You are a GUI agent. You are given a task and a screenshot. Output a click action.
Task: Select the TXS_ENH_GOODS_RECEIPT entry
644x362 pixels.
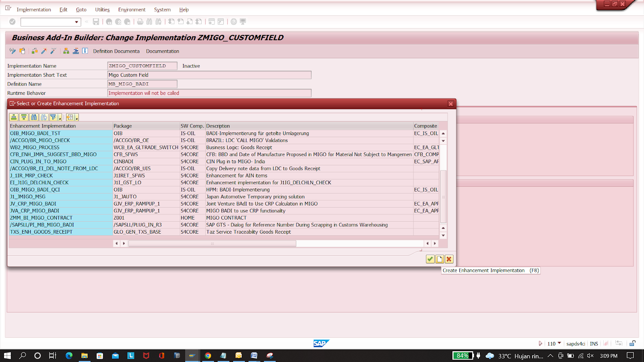coord(61,232)
